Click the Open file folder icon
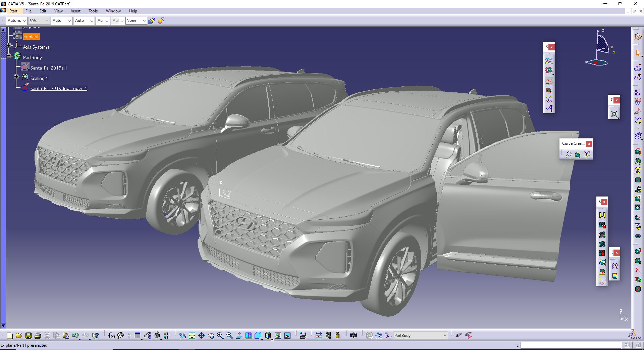Screen dimensions: 644x350 19,335
